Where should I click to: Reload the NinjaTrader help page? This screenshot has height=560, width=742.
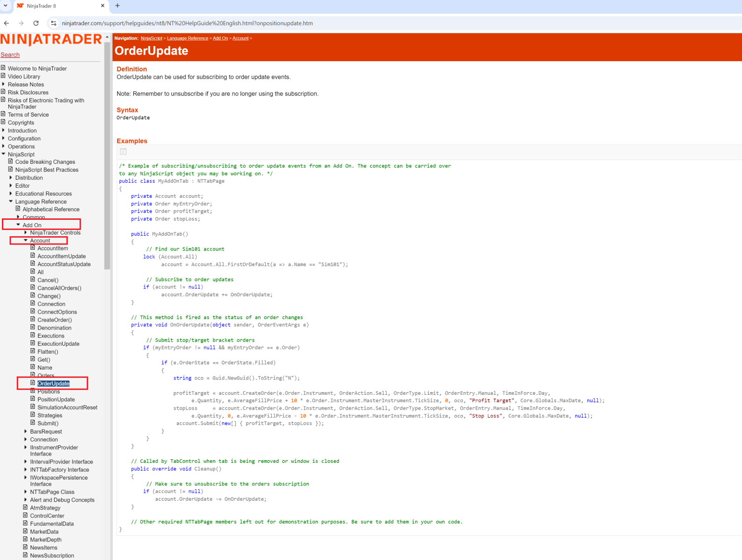(x=36, y=23)
